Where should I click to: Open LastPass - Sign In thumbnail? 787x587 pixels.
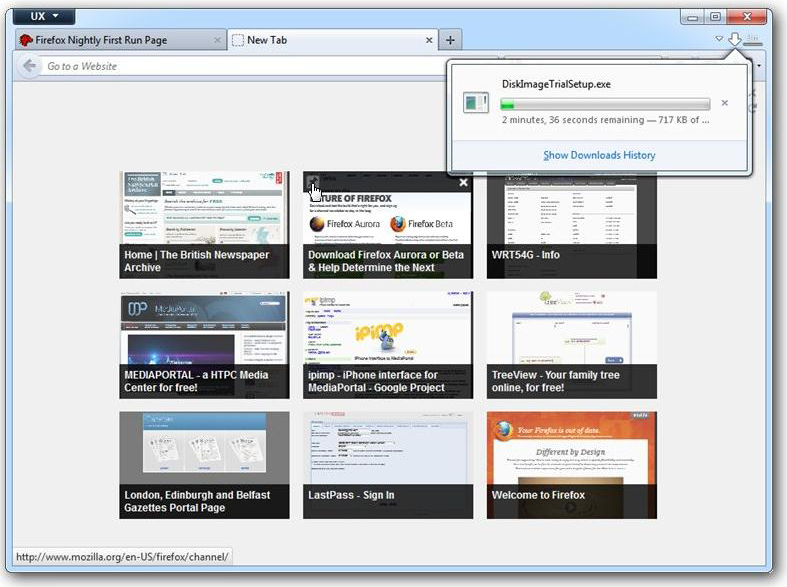[x=388, y=465]
